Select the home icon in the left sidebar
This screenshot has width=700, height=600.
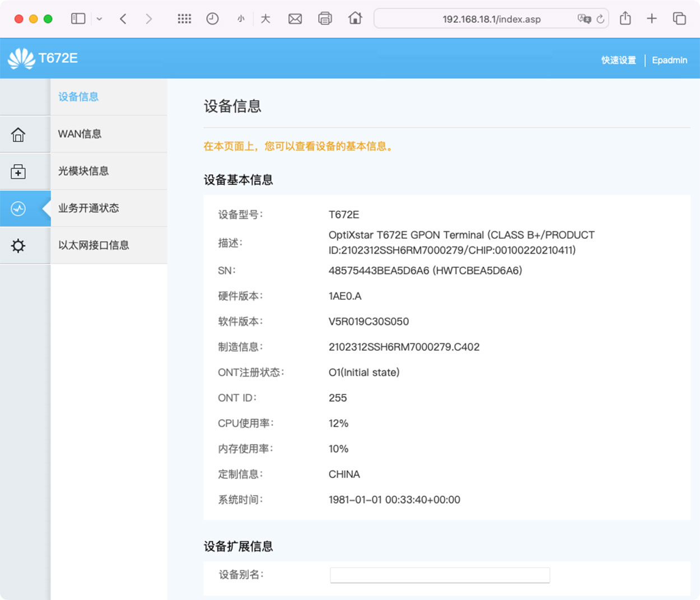click(x=18, y=134)
